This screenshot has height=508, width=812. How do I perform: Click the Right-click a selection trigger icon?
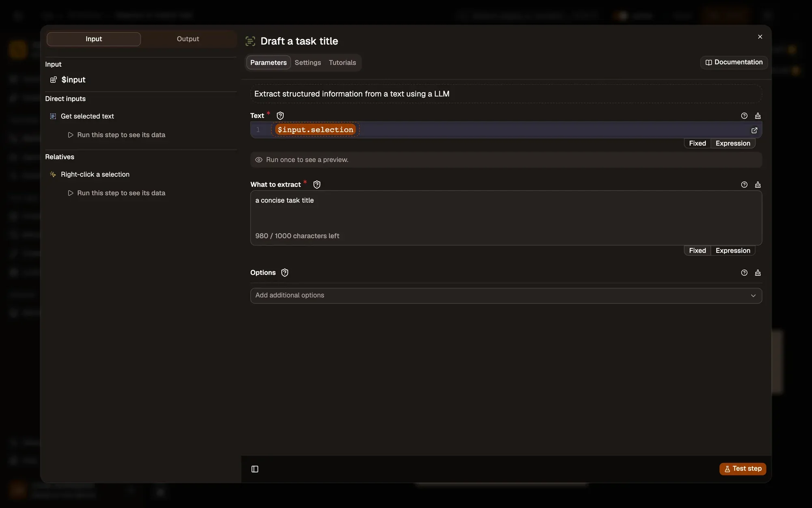53,174
